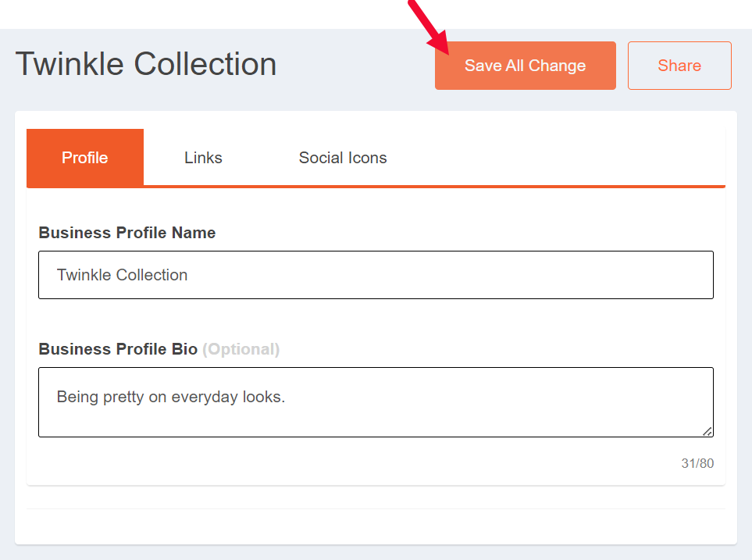Click the grey (Optional) text
This screenshot has width=752, height=560.
[241, 349]
